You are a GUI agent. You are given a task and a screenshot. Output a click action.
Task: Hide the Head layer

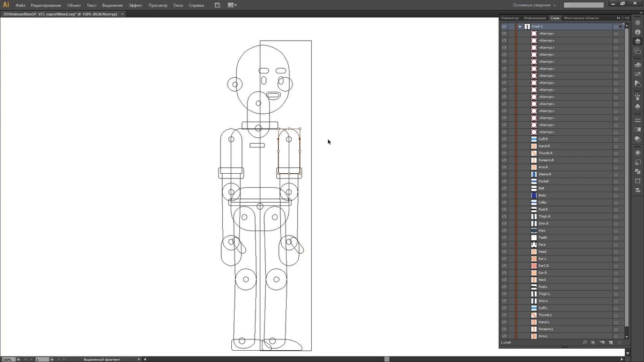[x=504, y=252]
